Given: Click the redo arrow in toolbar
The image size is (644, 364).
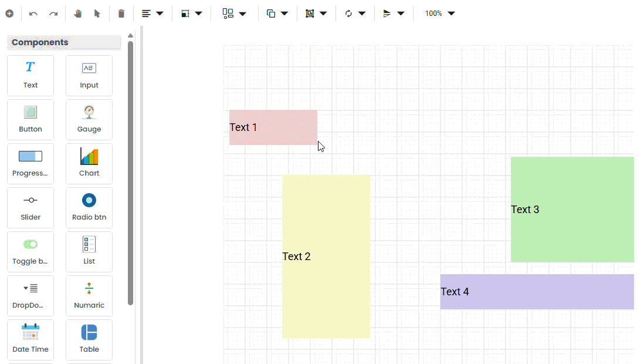Looking at the screenshot, I should [x=53, y=14].
